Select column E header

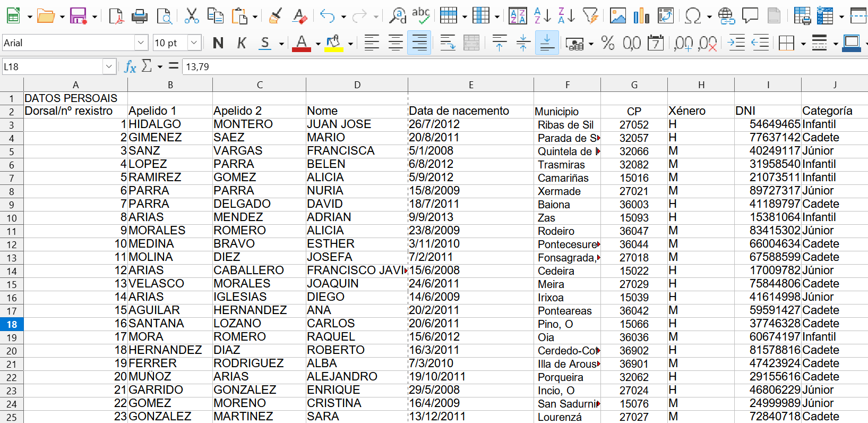tap(471, 84)
